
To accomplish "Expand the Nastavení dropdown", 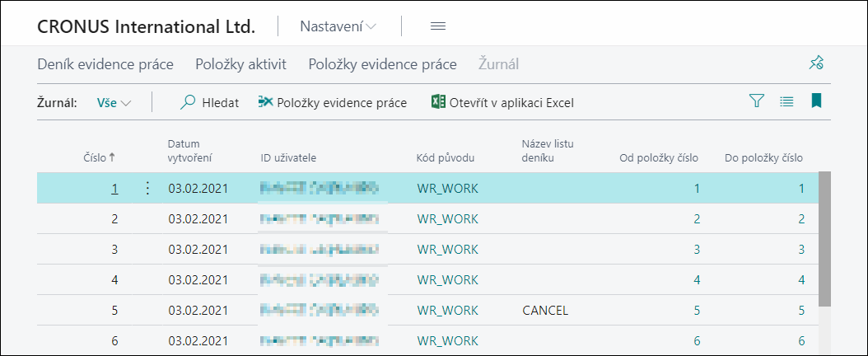I will pos(338,26).
